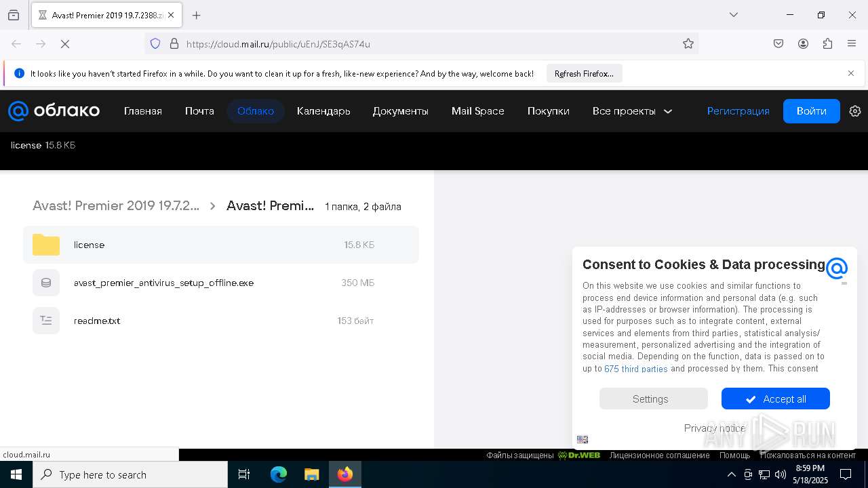Select avast_premier_antivirus_setup_offline.exe file

pyautogui.click(x=221, y=283)
